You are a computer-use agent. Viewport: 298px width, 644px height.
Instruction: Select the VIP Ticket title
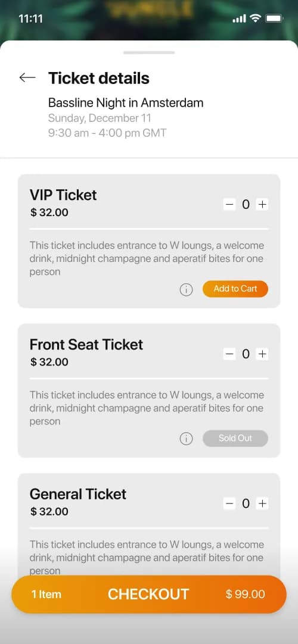coord(63,195)
